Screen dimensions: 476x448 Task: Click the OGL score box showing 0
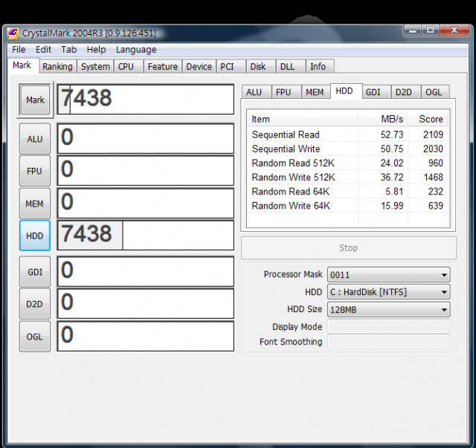146,337
